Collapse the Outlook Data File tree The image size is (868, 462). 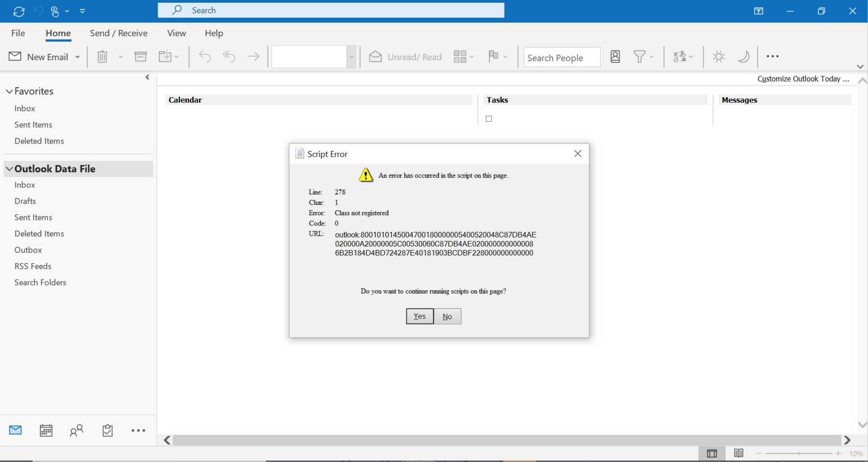9,169
